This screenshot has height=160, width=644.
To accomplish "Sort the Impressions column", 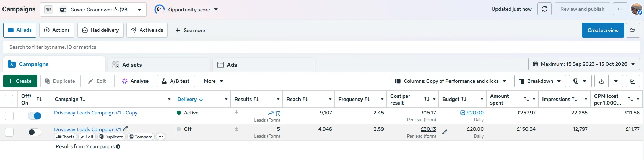I will (x=575, y=99).
